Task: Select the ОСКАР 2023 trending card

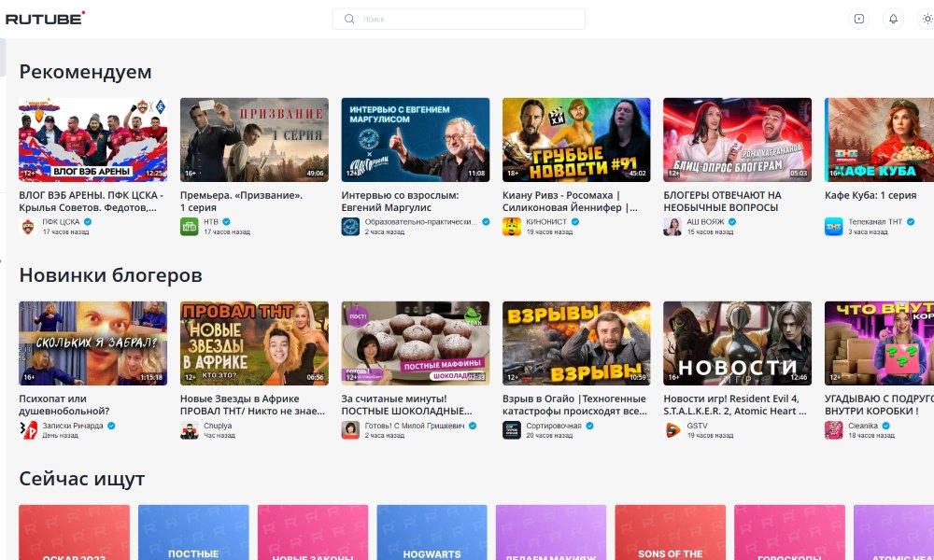Action: click(74, 533)
